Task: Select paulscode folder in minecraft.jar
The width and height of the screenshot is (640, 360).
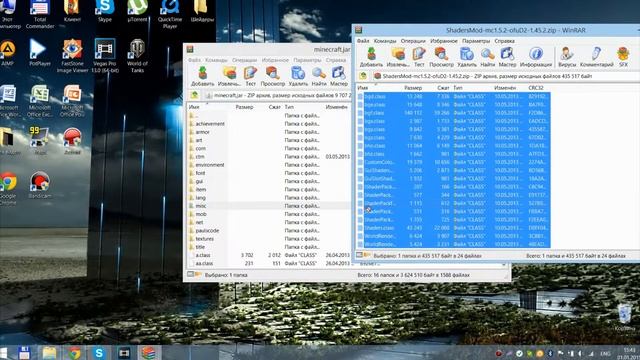Action: (x=207, y=231)
